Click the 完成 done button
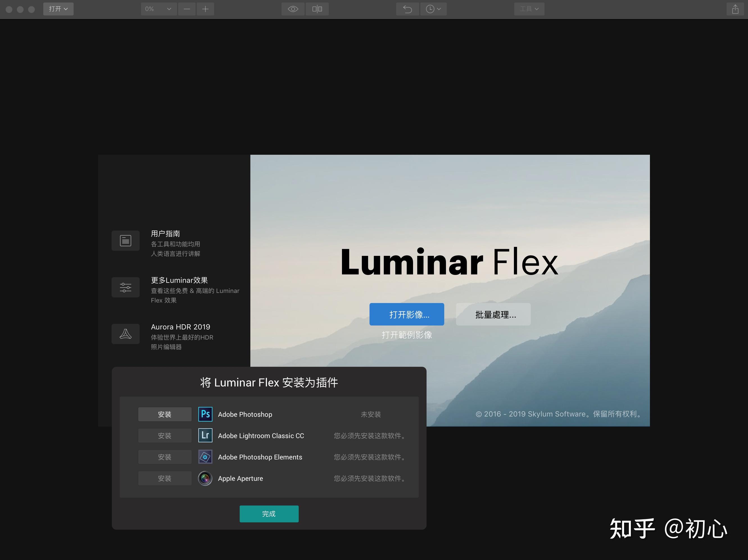Viewport: 748px width, 560px height. tap(269, 514)
